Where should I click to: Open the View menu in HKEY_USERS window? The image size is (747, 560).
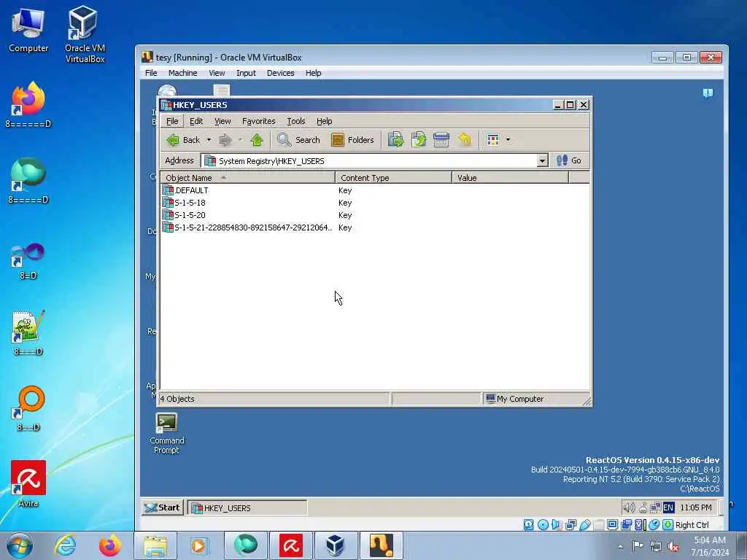[x=222, y=122]
